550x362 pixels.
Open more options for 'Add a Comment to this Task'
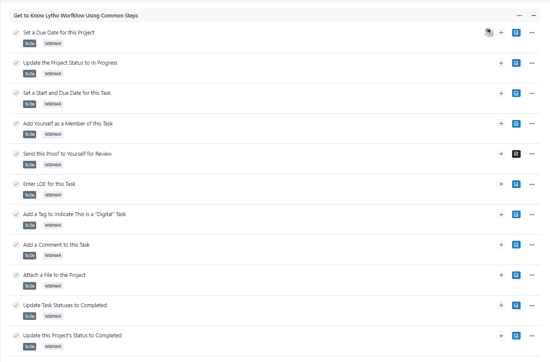(x=532, y=245)
